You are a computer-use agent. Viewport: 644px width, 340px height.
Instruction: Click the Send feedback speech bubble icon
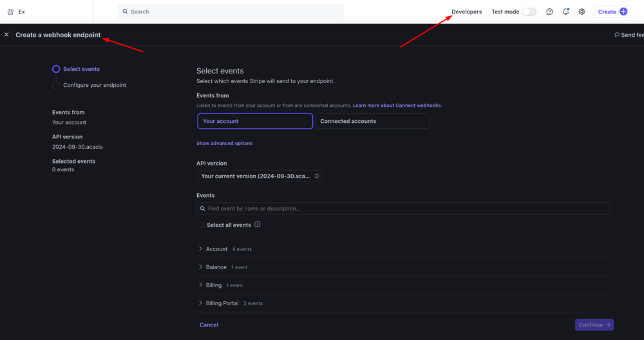point(617,35)
